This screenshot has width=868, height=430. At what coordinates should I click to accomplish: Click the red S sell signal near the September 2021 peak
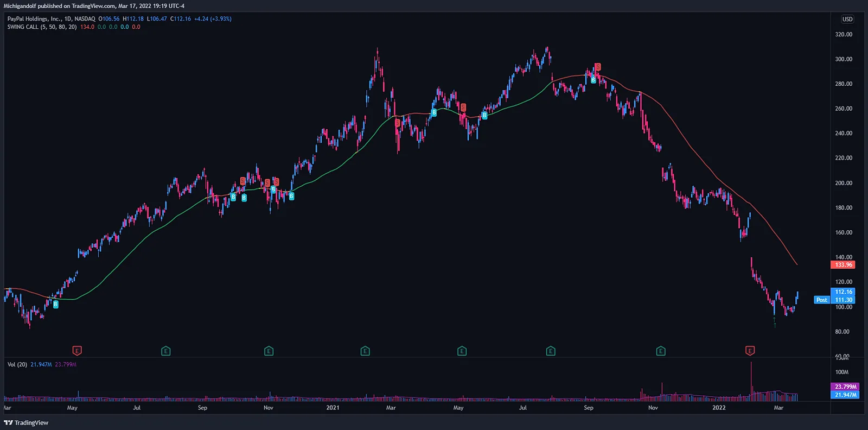click(x=597, y=67)
